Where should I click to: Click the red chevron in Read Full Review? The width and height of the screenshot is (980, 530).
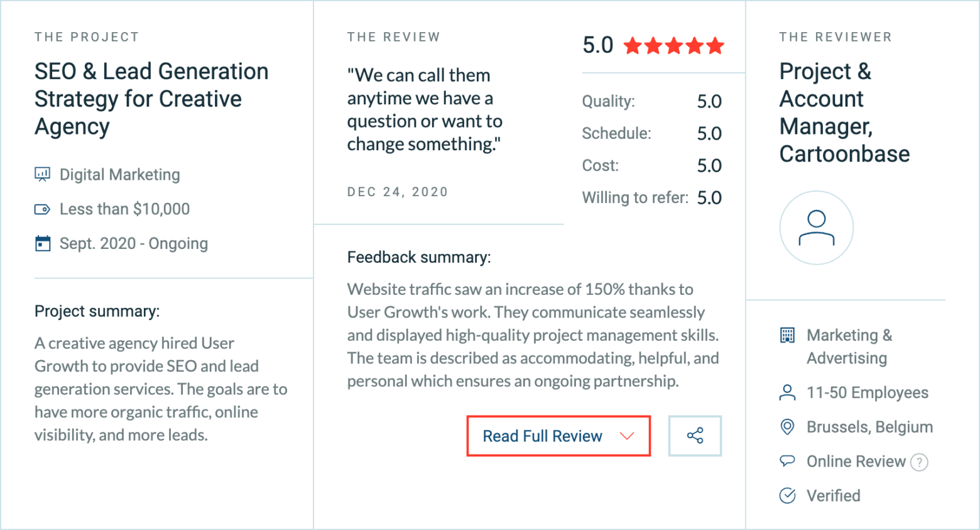click(627, 436)
